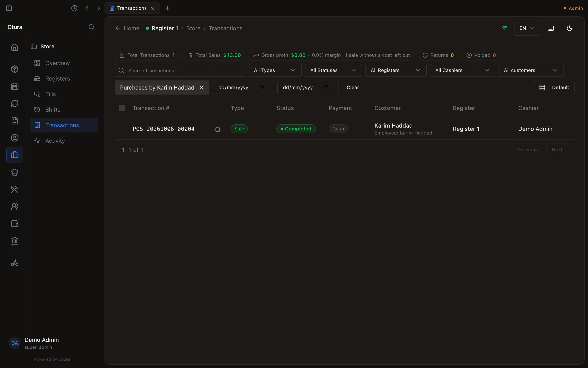Open Shifts in Store menu
Screen dimensions: 588x368
click(x=64, y=110)
